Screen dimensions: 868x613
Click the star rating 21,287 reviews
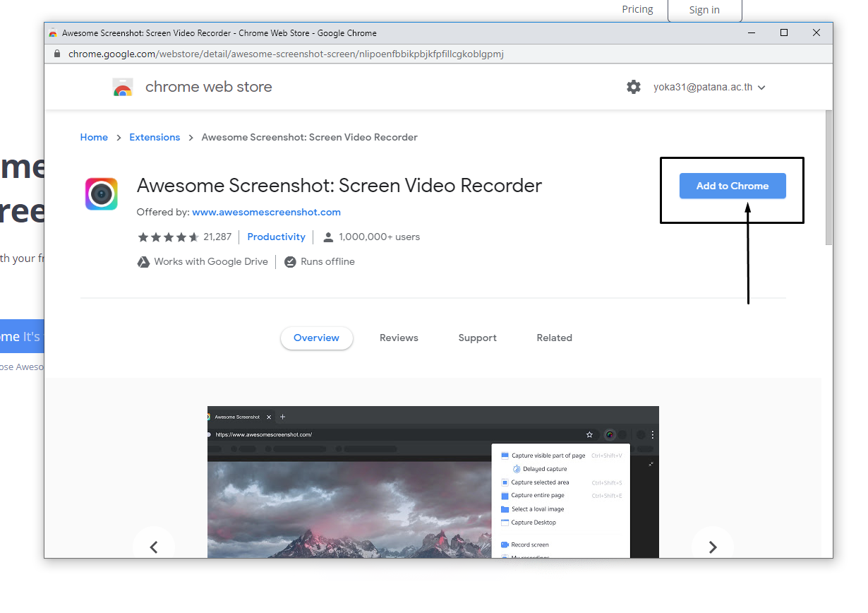coord(184,237)
